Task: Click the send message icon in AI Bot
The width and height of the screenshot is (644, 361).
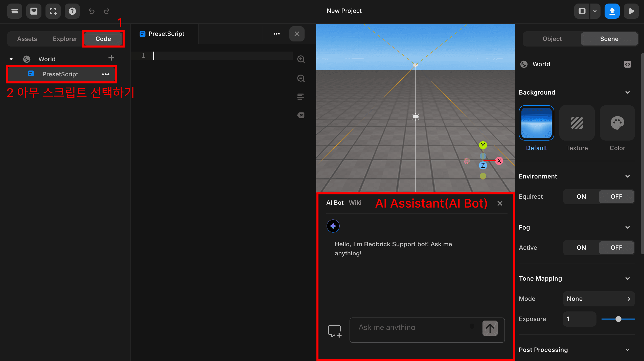Action: tap(490, 328)
